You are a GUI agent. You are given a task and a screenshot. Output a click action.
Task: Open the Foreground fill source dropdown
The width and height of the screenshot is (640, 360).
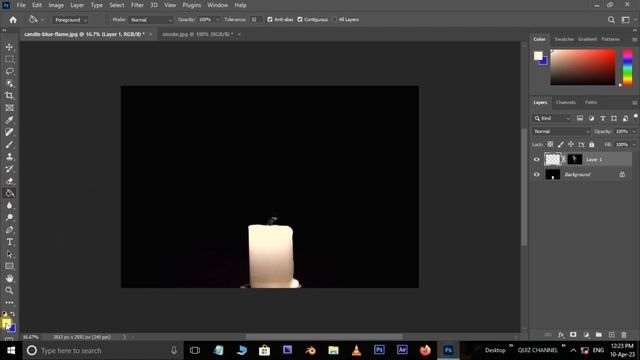[70, 20]
